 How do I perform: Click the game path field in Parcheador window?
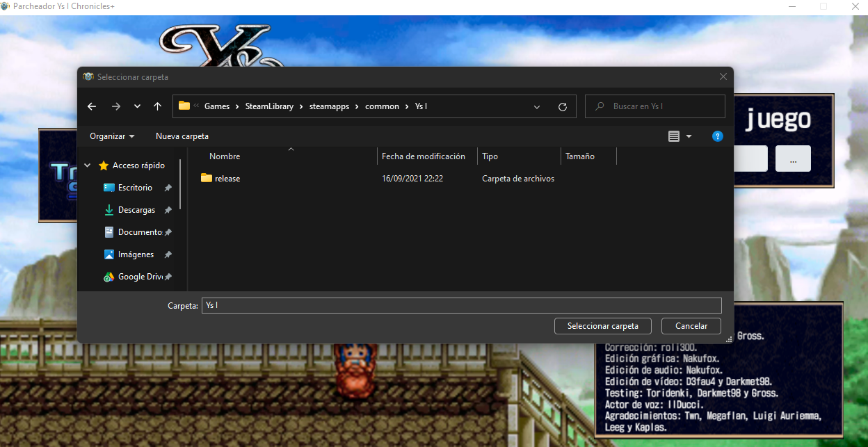(x=750, y=159)
